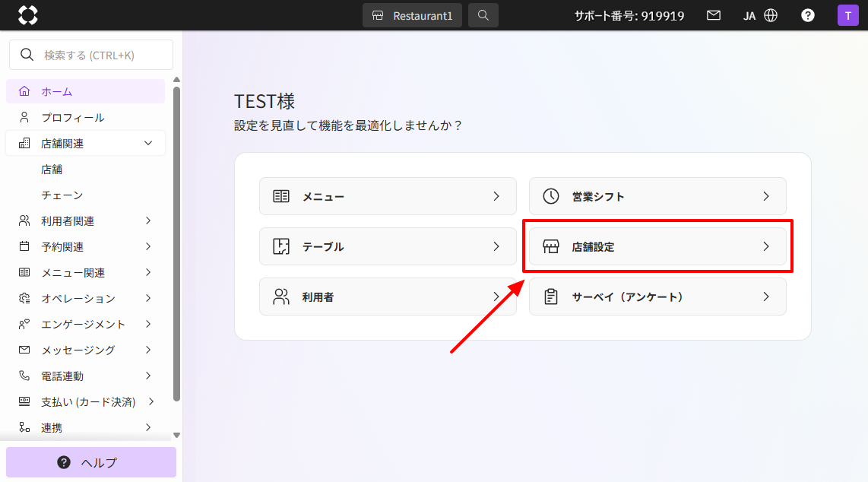Select チェーン under 店舗関連
Viewport: 868px width, 482px height.
[x=62, y=195]
